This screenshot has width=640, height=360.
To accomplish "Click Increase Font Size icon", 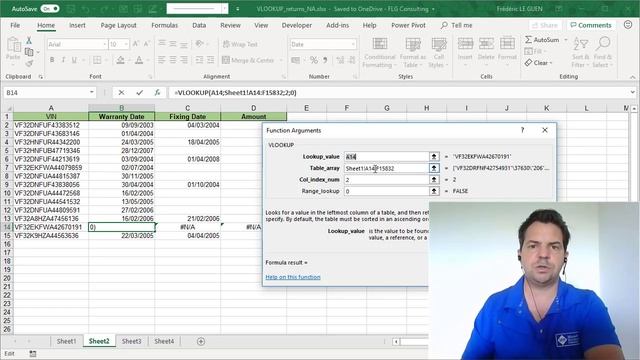I will tap(136, 44).
